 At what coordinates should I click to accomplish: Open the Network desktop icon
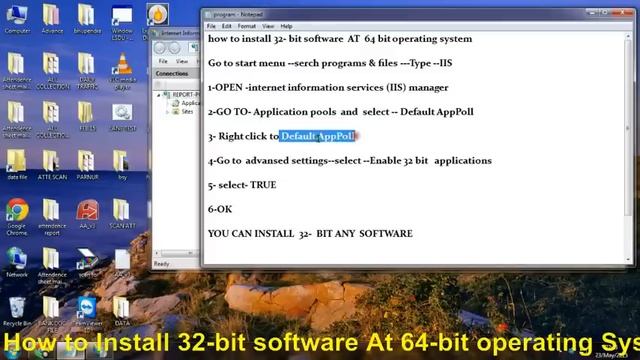(x=17, y=262)
